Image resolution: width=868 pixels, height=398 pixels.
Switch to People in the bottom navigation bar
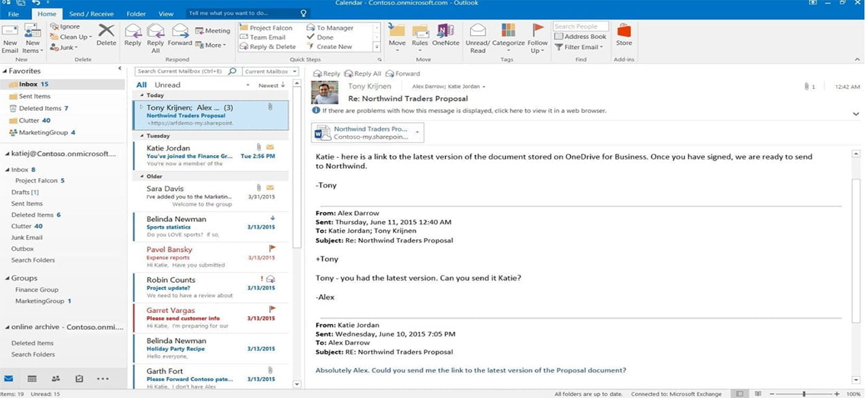click(56, 378)
